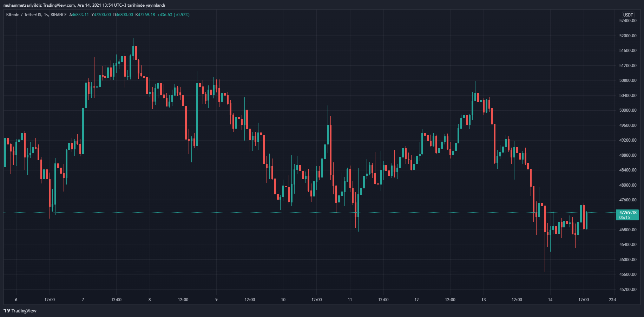Open the USDT currency selector
This screenshot has height=317, width=644.
tap(628, 15)
